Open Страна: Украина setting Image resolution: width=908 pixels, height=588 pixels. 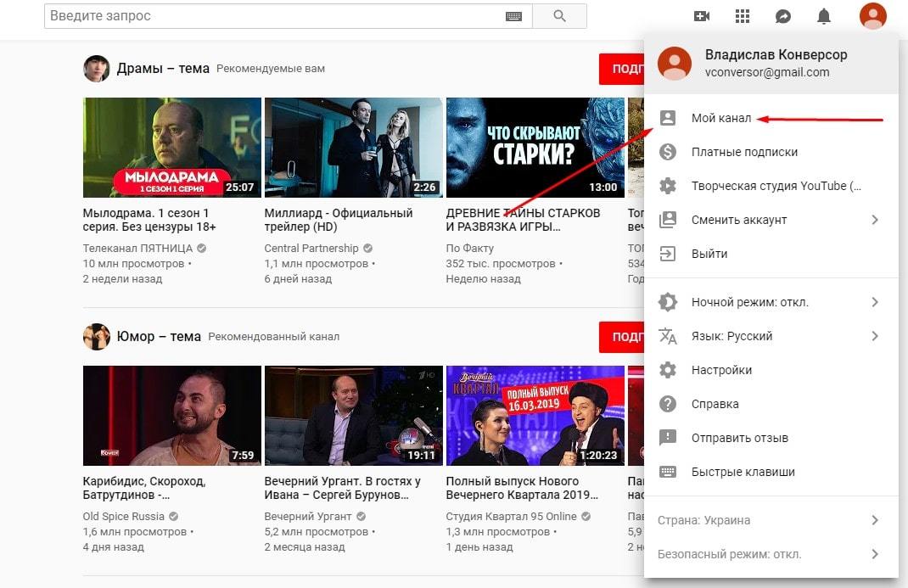[x=771, y=520]
